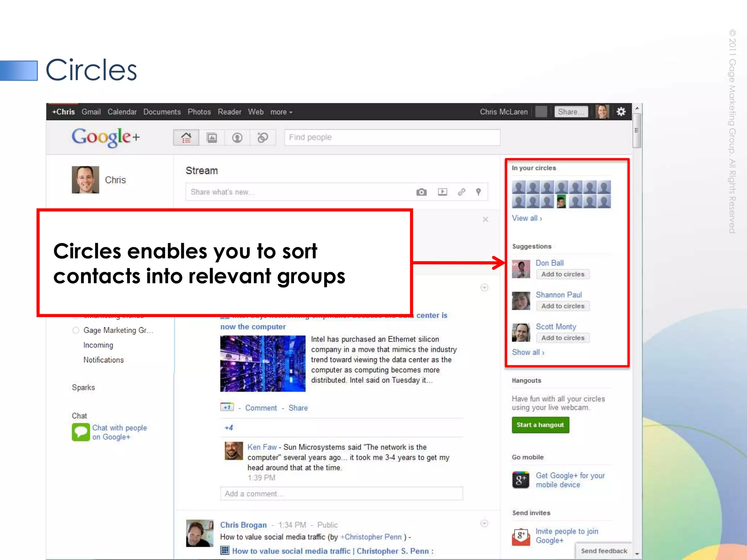Screen dimensions: 747x560
Task: Open Gmail from the top bar
Action: click(x=91, y=112)
